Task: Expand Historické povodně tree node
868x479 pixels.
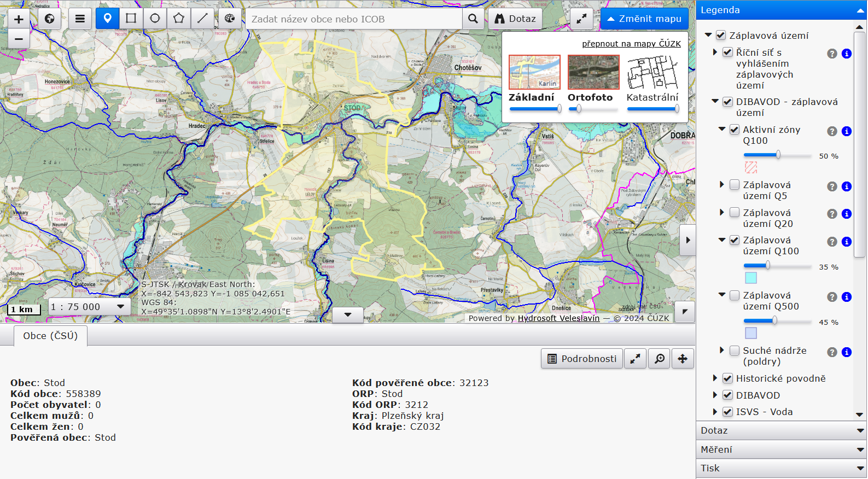Action: coord(715,378)
